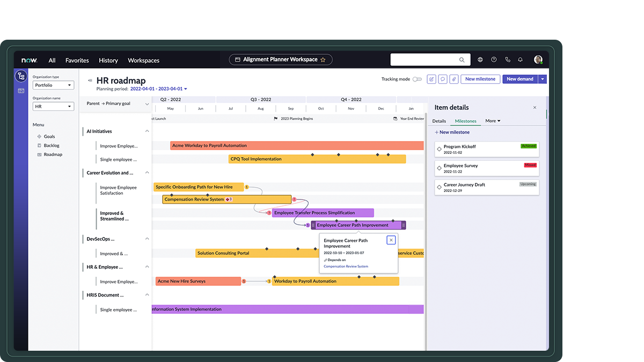
Task: Open notifications bell icon
Action: (x=521, y=60)
